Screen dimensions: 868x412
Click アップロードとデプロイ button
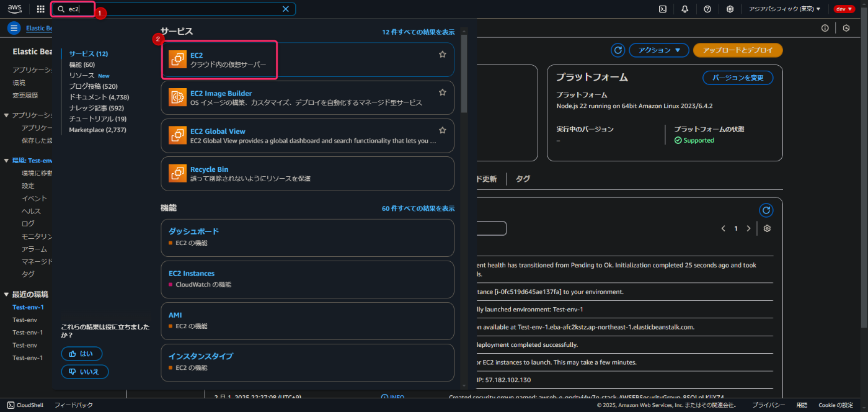pyautogui.click(x=738, y=50)
